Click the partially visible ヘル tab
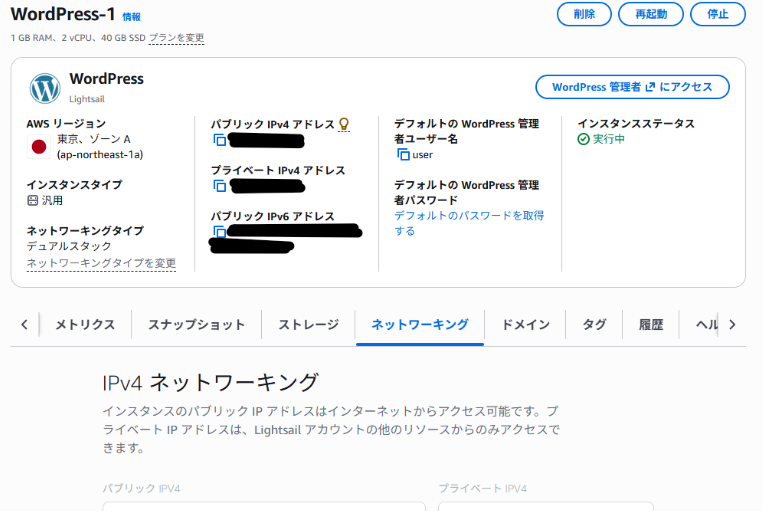The image size is (762, 512). 707,324
